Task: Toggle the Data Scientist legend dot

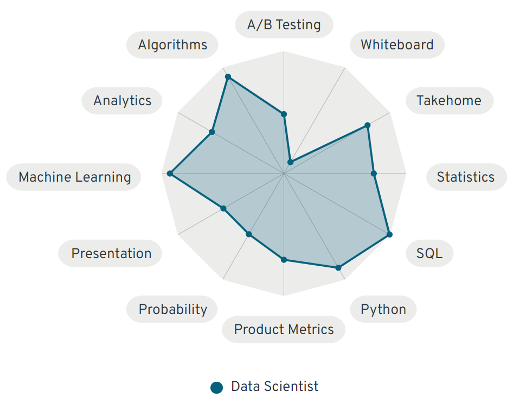Action: pos(217,387)
